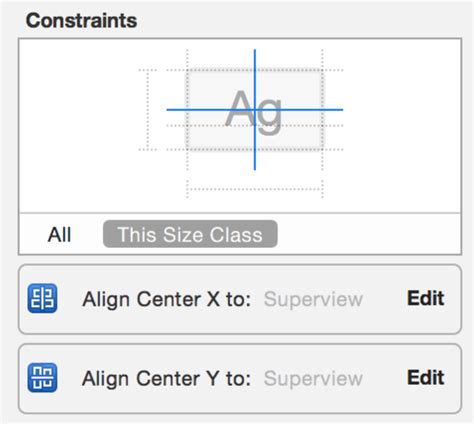474x424 pixels.
Task: Switch to This Size Class filter
Action: 190,234
